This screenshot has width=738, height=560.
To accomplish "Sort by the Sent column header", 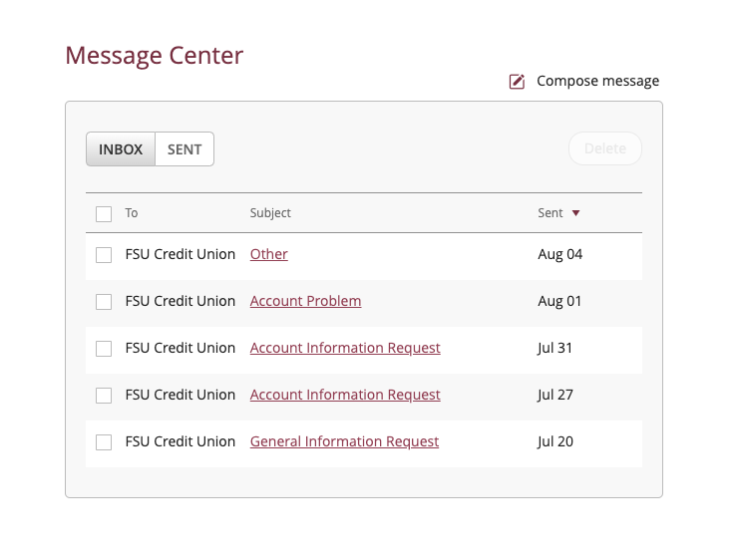I will (551, 213).
